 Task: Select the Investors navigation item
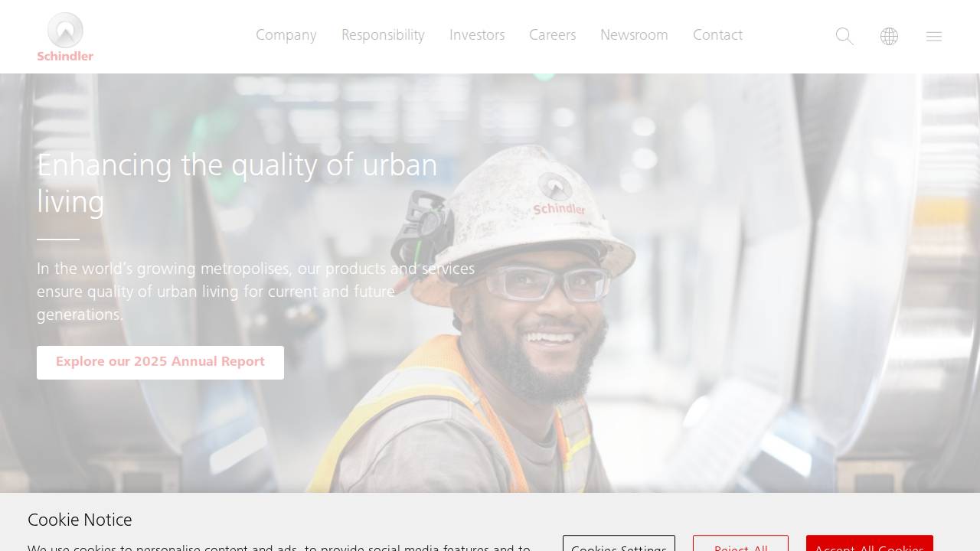tap(477, 35)
